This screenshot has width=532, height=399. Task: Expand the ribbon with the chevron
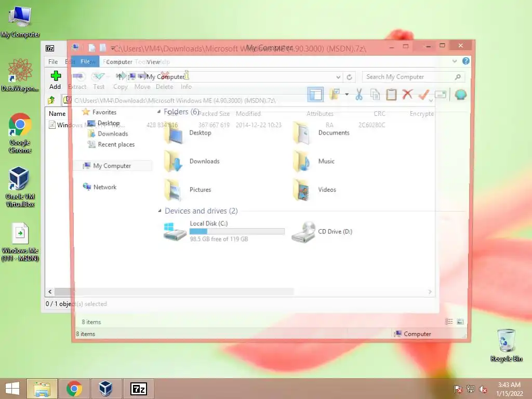click(x=455, y=61)
